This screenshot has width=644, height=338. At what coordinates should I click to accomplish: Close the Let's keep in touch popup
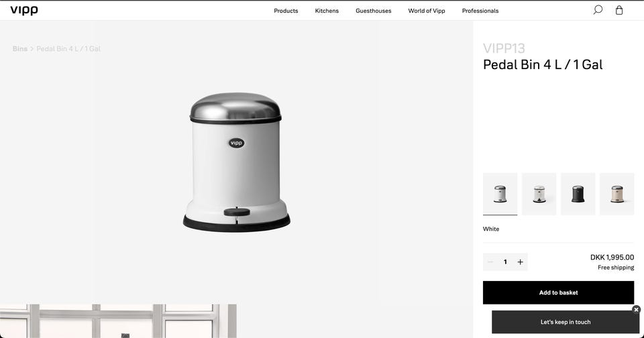coord(636,310)
